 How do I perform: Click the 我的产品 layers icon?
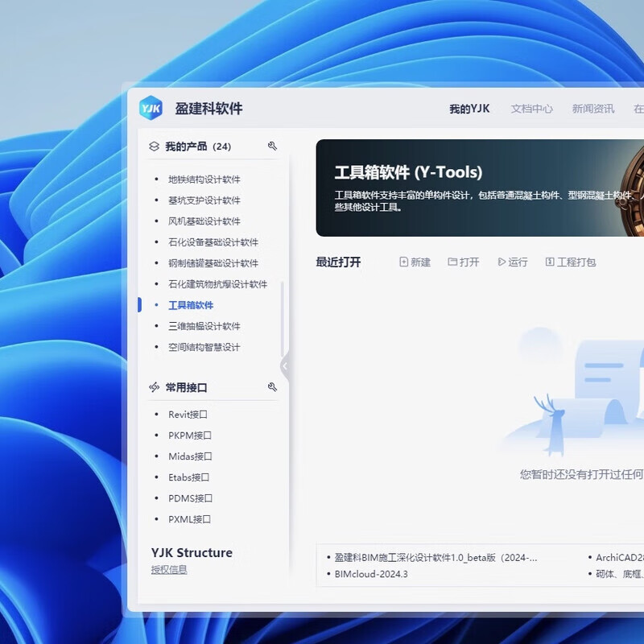pyautogui.click(x=154, y=147)
